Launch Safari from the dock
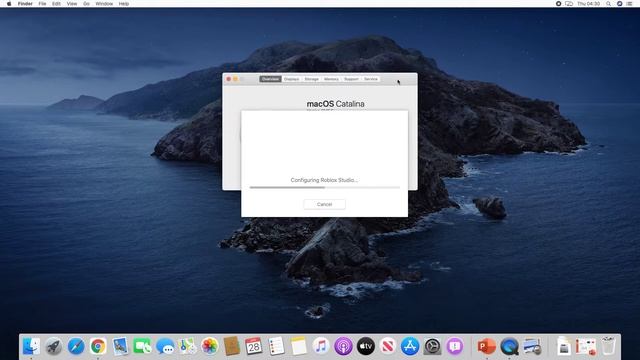 pyautogui.click(x=76, y=346)
